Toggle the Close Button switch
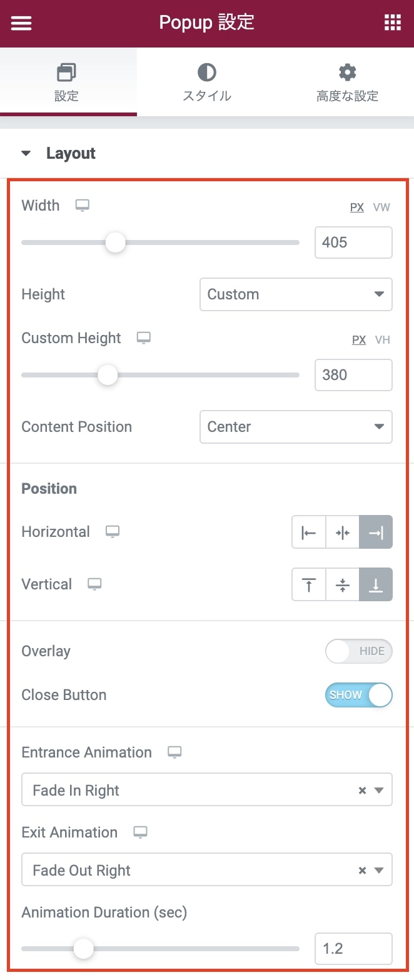 click(x=359, y=695)
